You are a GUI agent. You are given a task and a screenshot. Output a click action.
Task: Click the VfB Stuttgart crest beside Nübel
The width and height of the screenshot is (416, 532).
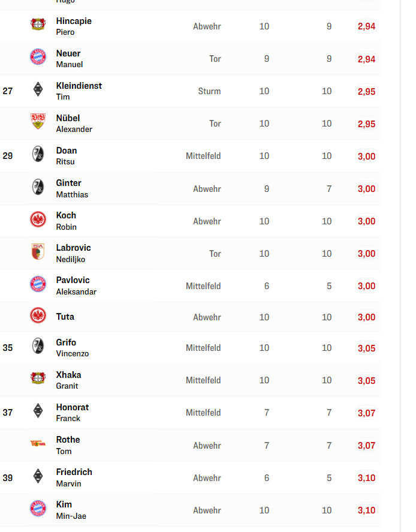click(x=38, y=122)
